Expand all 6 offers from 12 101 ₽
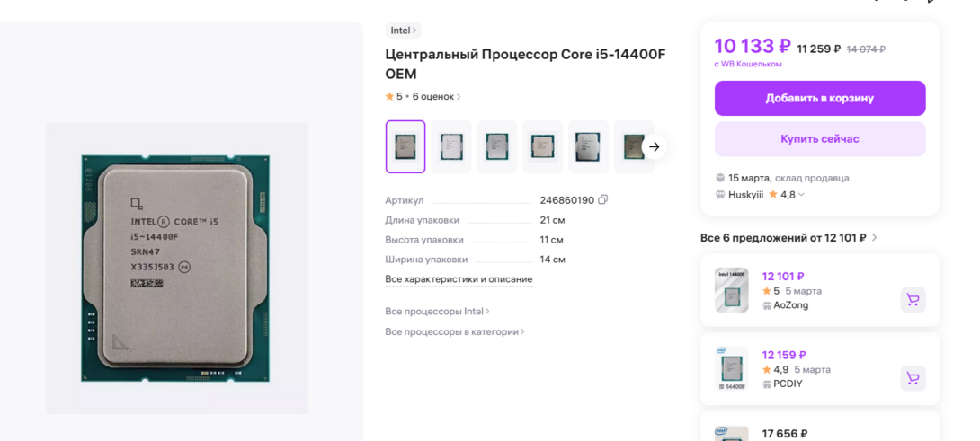This screenshot has height=441, width=980. pos(788,238)
